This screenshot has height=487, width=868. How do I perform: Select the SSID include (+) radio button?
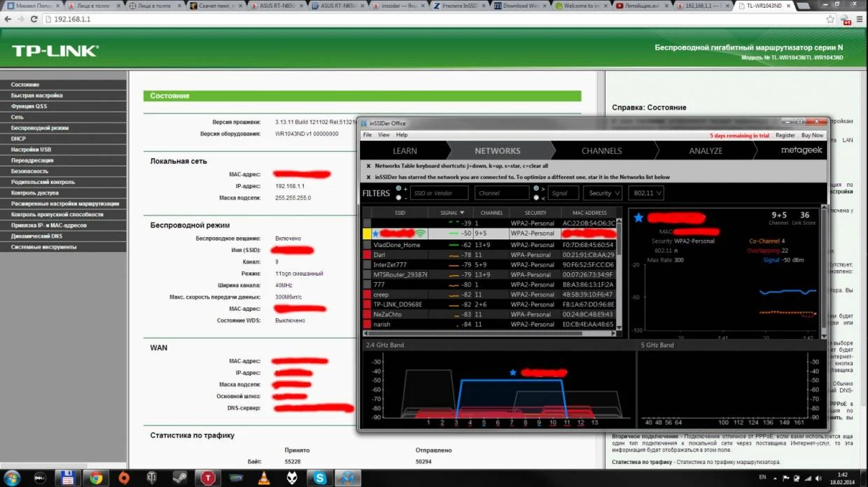pos(398,188)
